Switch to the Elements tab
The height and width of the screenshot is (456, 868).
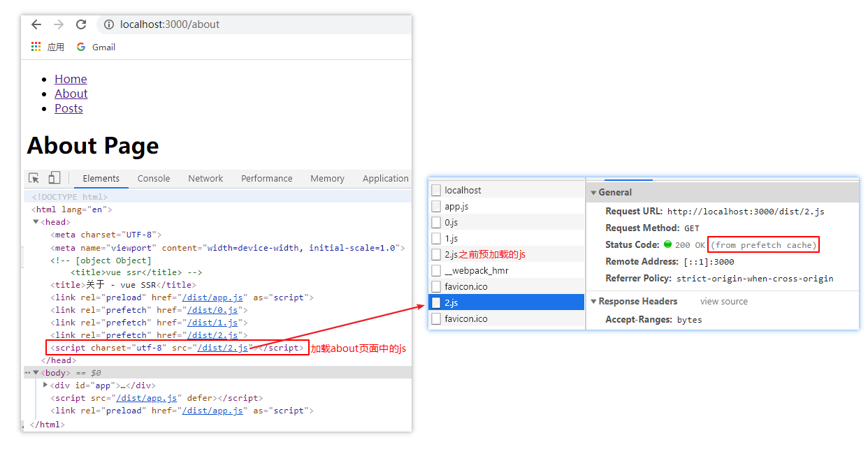coord(101,178)
